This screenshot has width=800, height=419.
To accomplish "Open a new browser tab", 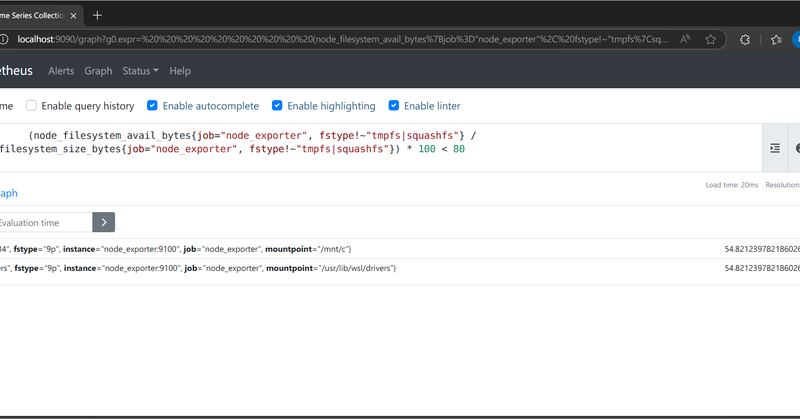I will [97, 16].
